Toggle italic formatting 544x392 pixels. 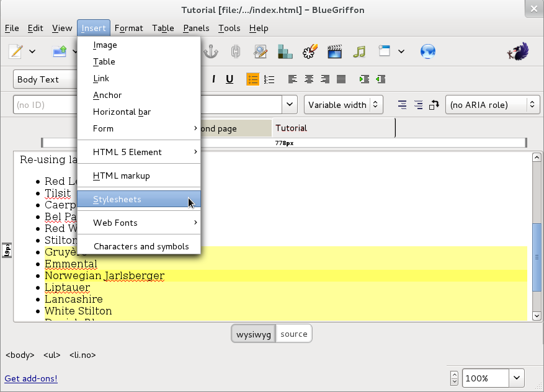[214, 79]
